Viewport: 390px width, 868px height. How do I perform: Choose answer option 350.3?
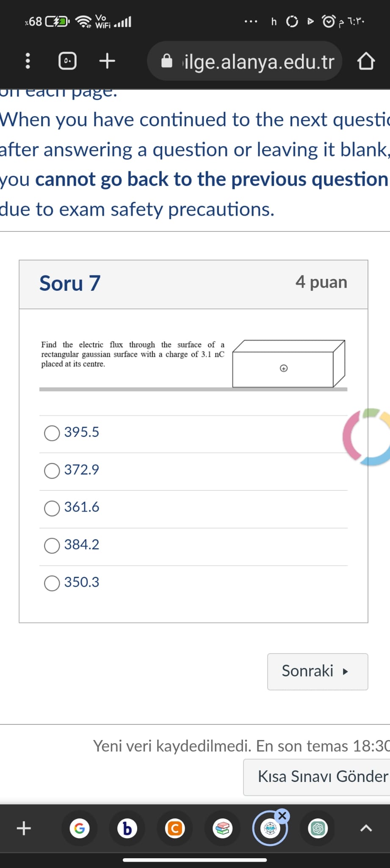pos(51,583)
